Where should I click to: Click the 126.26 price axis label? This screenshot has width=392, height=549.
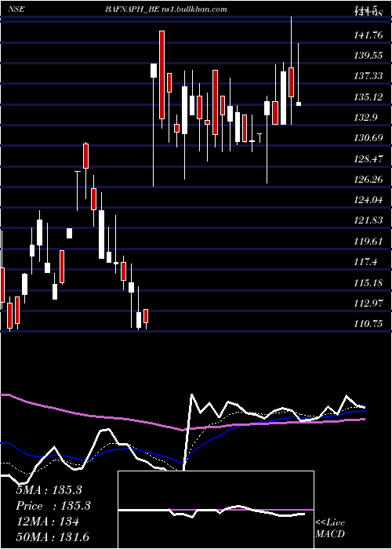tap(368, 180)
